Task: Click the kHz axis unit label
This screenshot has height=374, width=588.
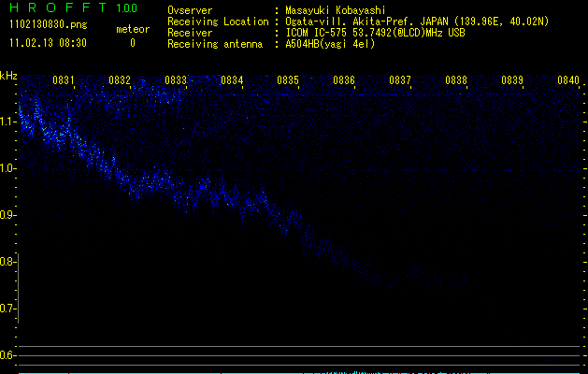Action: [8, 76]
